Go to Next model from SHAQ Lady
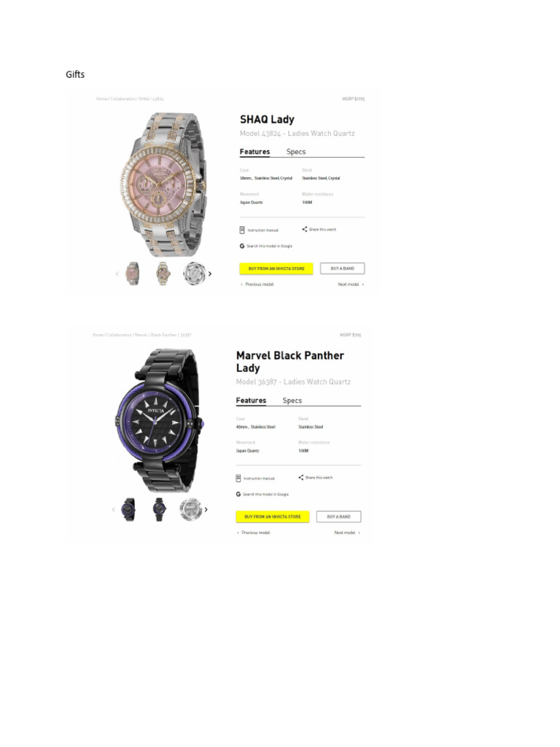This screenshot has width=560, height=747. point(351,285)
